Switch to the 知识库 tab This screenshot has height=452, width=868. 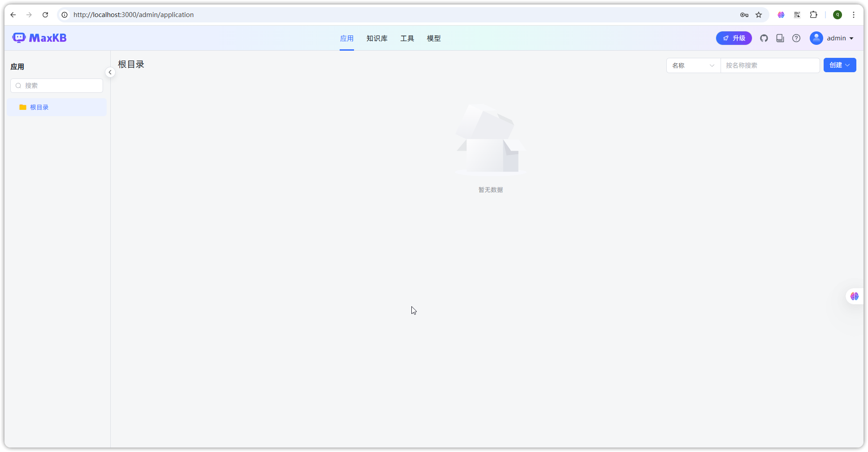pyautogui.click(x=377, y=39)
